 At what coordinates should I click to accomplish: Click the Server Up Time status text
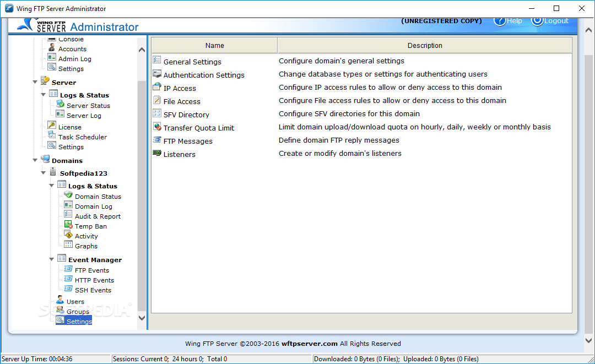(37, 358)
